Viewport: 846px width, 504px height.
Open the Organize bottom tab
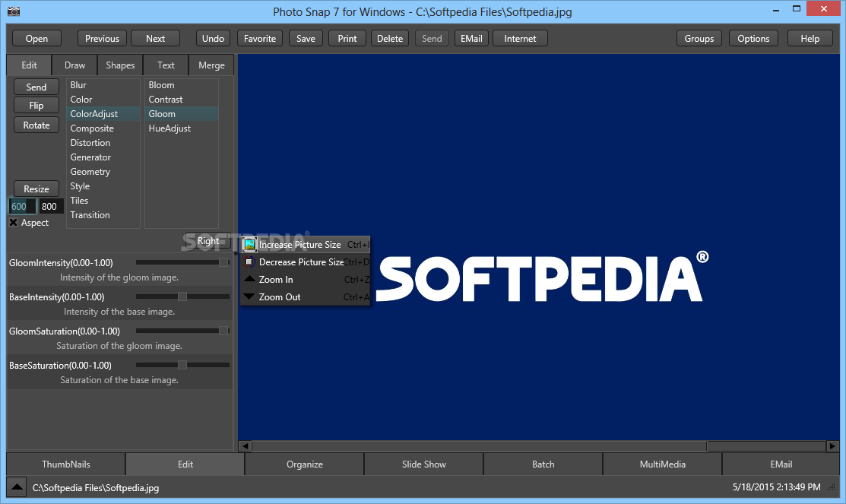pos(305,464)
